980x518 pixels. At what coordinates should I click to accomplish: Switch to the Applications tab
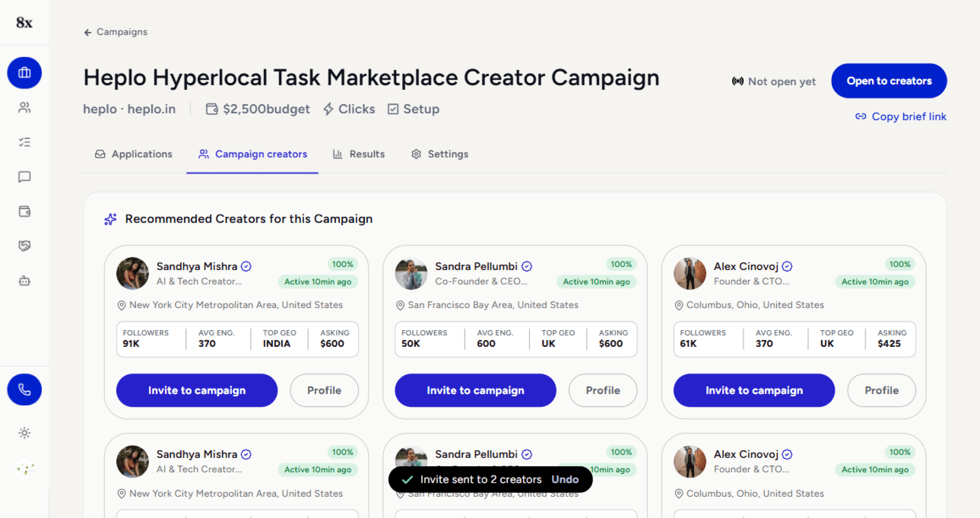click(x=134, y=154)
